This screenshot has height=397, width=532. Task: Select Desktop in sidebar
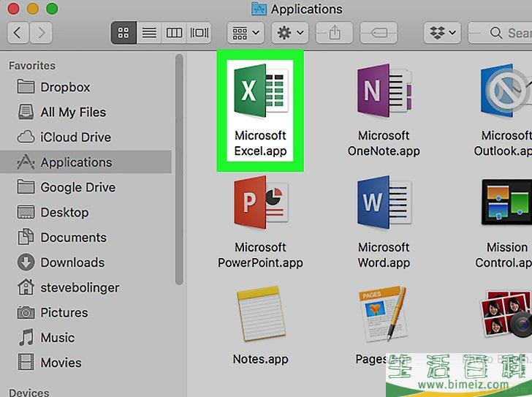(85, 213)
